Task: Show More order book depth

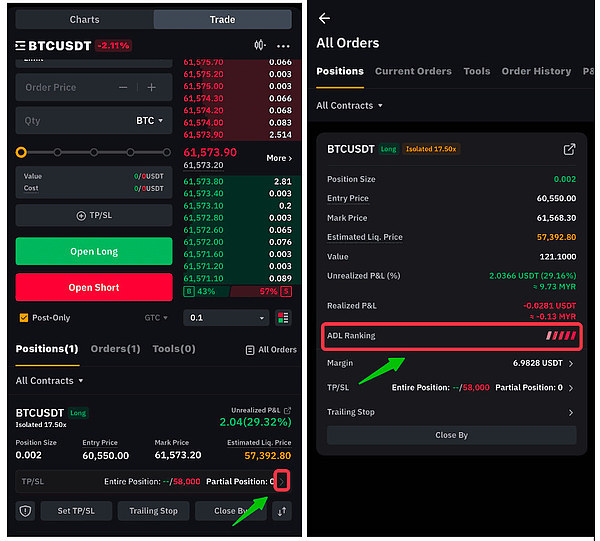Action: click(279, 158)
